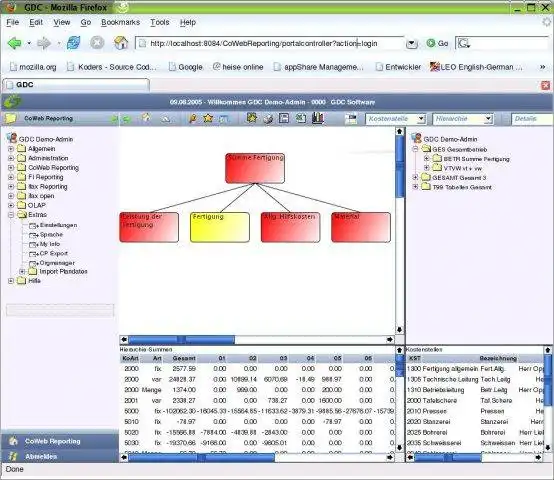Open Orgmanager under Extras
Image resolution: width=554 pixels, height=480 pixels.
pos(57,263)
